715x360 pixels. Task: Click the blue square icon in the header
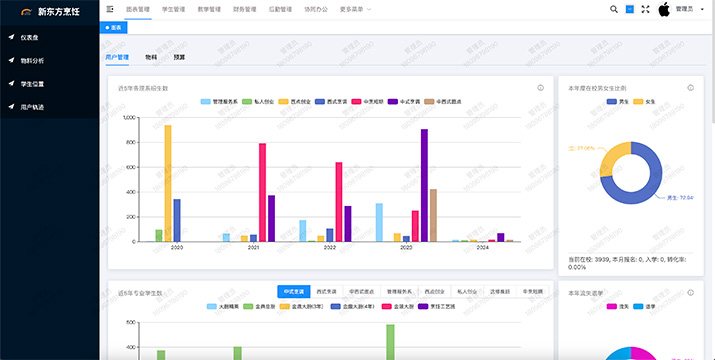coord(630,9)
